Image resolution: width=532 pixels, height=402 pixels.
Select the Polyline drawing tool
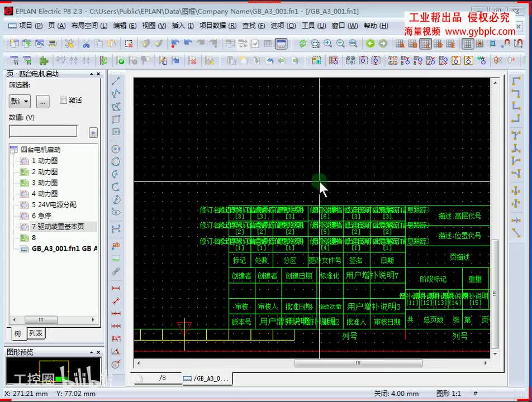click(x=116, y=94)
